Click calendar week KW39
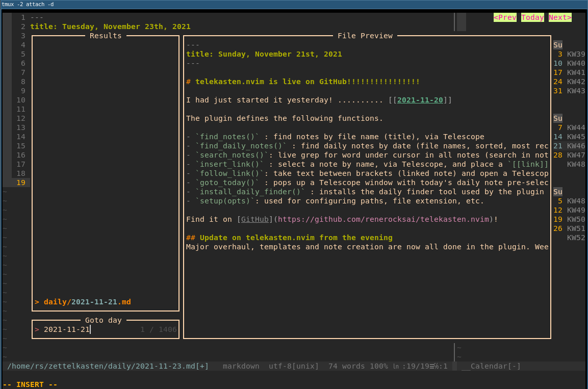 576,54
